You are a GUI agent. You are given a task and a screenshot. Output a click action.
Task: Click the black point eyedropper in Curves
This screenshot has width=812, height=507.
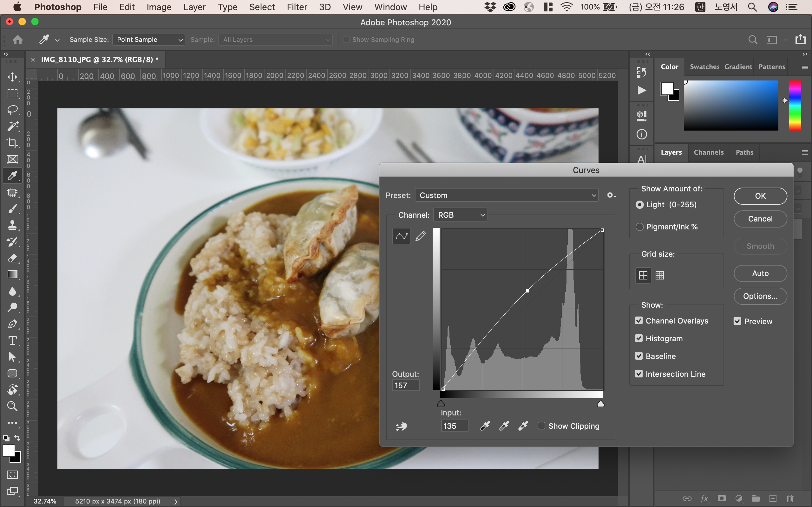(485, 426)
